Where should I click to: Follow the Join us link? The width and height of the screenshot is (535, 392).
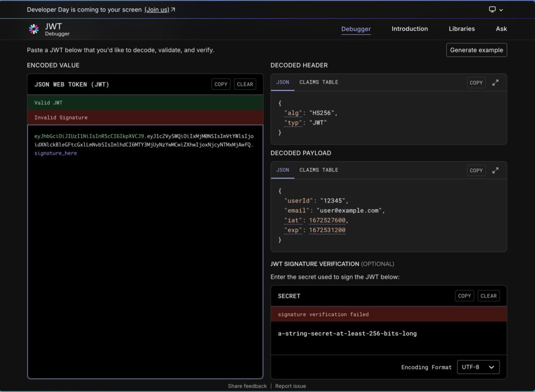[157, 9]
